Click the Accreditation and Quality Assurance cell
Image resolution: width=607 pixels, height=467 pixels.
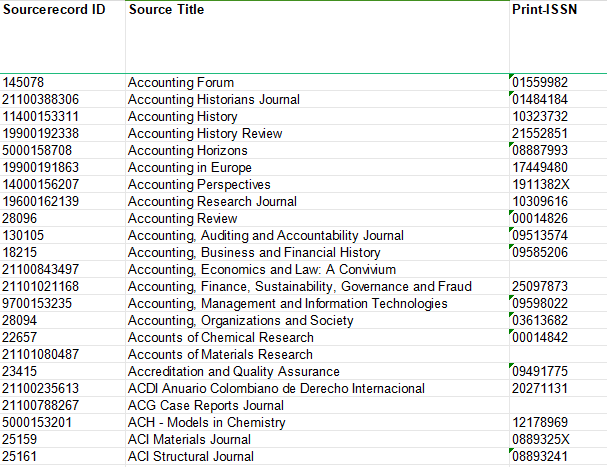click(x=234, y=371)
